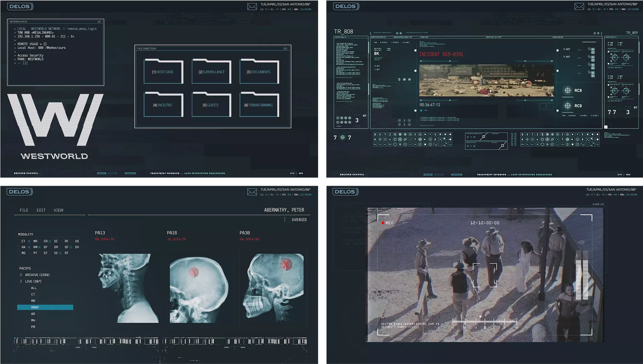Click the DELOS logo on the security camera screen
The image size is (643, 364).
tap(346, 192)
